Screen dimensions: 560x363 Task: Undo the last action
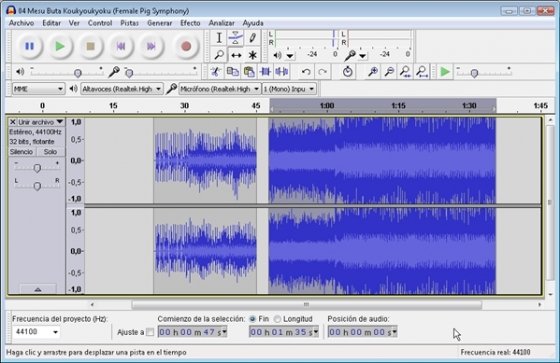(306, 72)
